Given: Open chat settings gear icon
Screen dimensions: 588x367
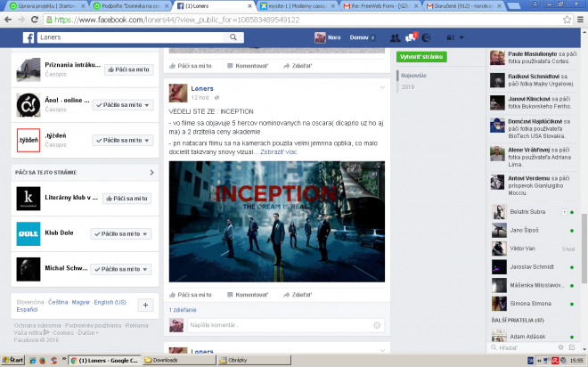Looking at the screenshot, I should [560, 347].
